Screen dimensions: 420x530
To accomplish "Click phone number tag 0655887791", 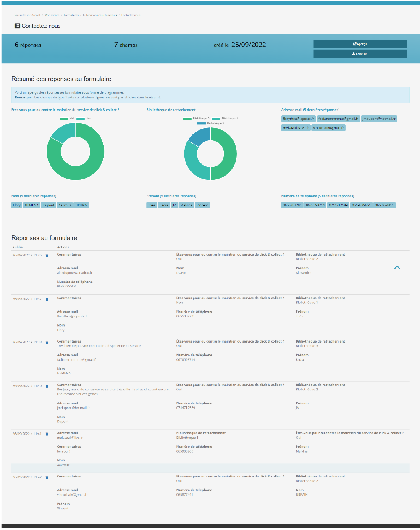I will tap(292, 205).
